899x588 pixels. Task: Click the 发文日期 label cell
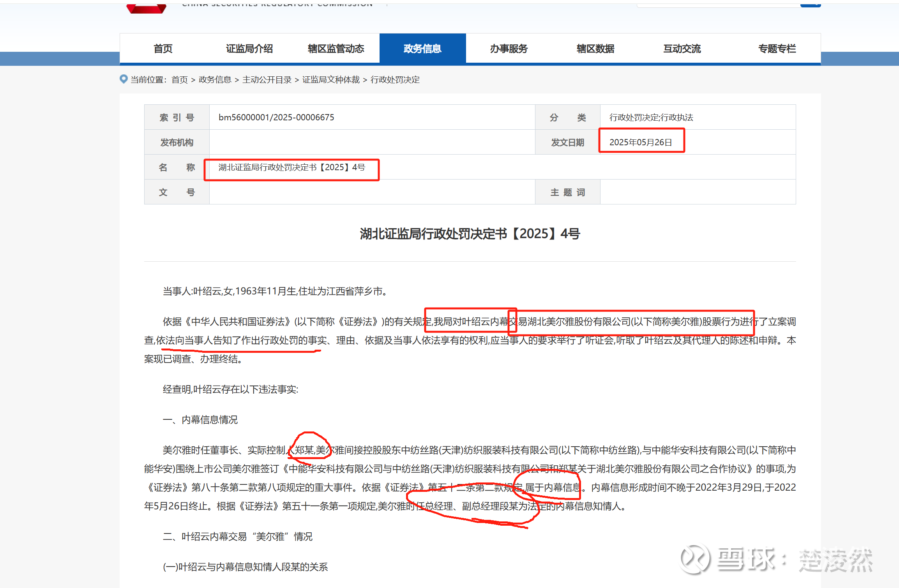click(568, 142)
